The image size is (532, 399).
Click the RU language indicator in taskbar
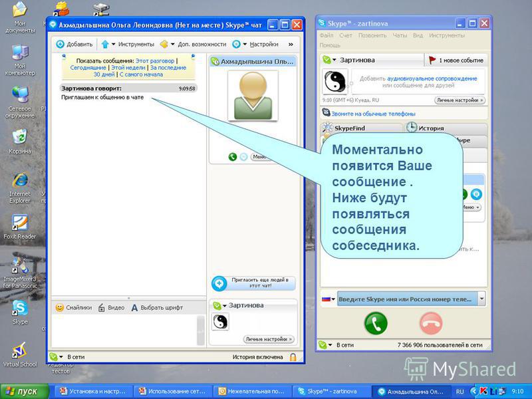click(460, 391)
